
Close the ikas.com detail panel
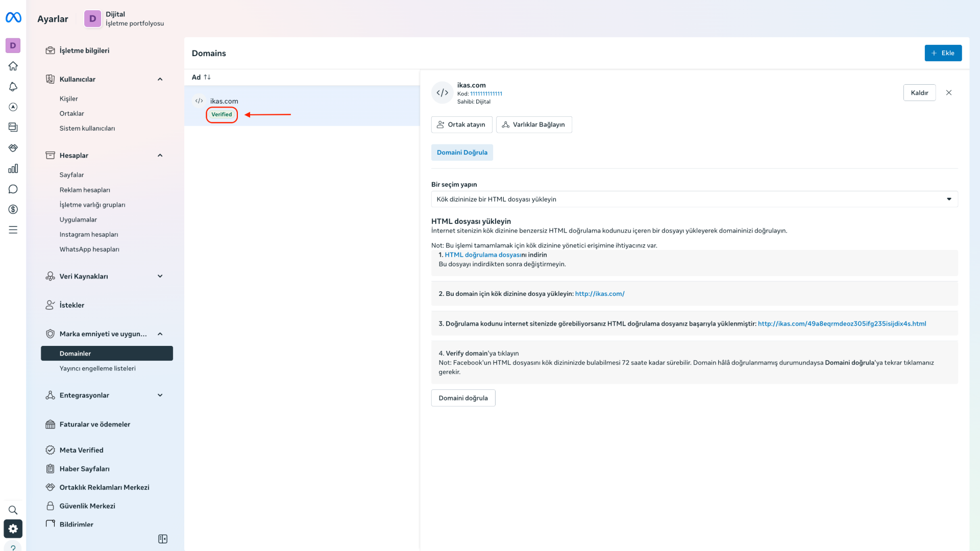949,93
